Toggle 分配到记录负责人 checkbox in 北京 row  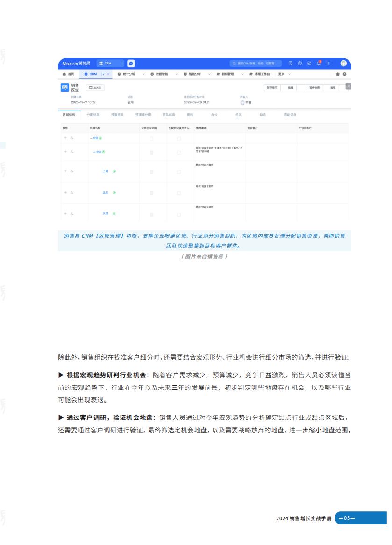point(179,193)
